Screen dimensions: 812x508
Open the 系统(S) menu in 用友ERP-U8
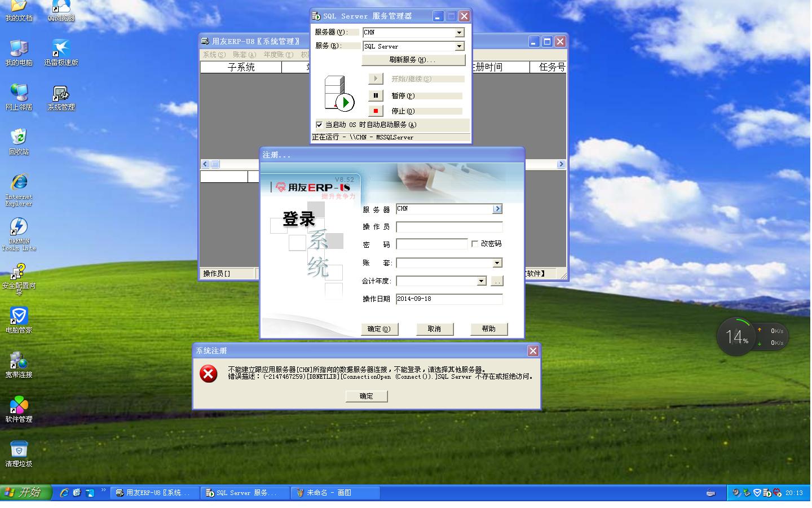(x=214, y=55)
